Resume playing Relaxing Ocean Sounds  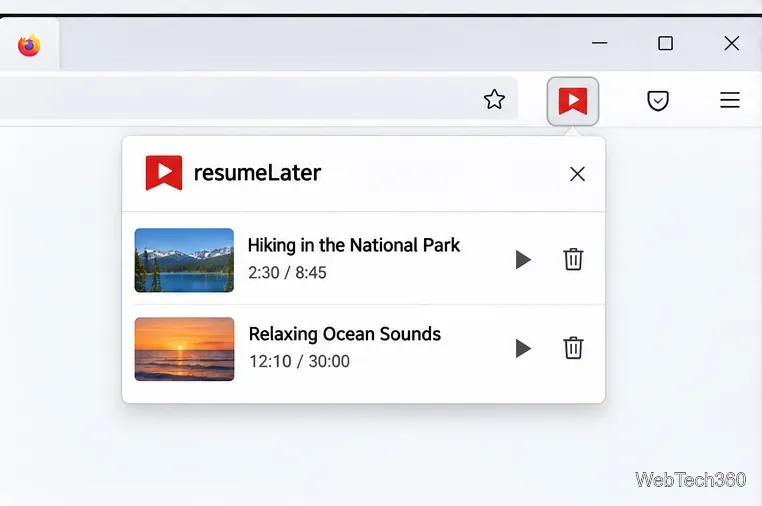[523, 348]
